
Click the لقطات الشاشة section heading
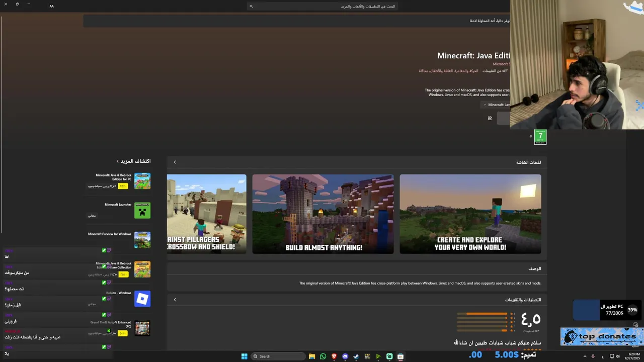point(529,162)
